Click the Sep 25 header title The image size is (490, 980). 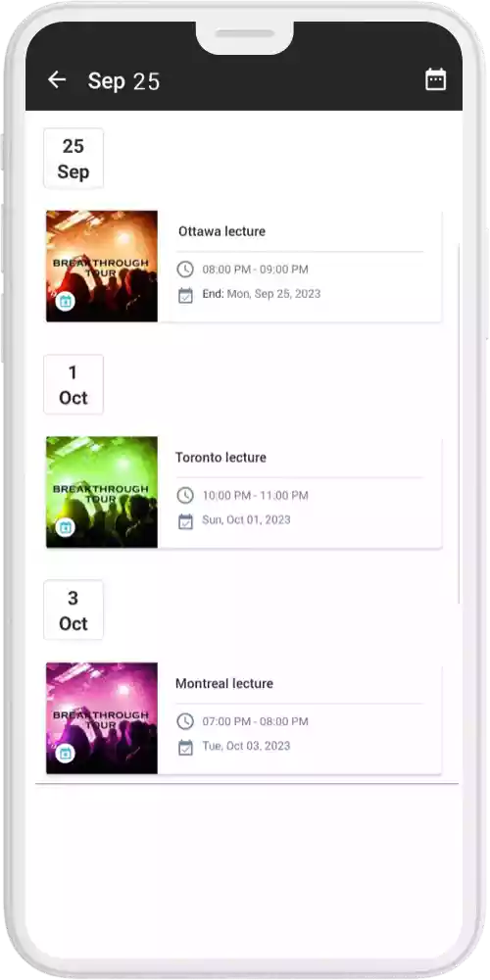123,81
